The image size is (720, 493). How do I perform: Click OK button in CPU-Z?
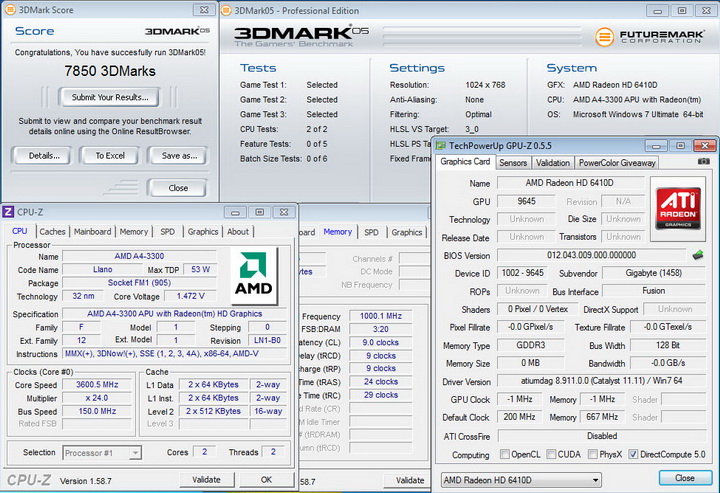point(266,480)
